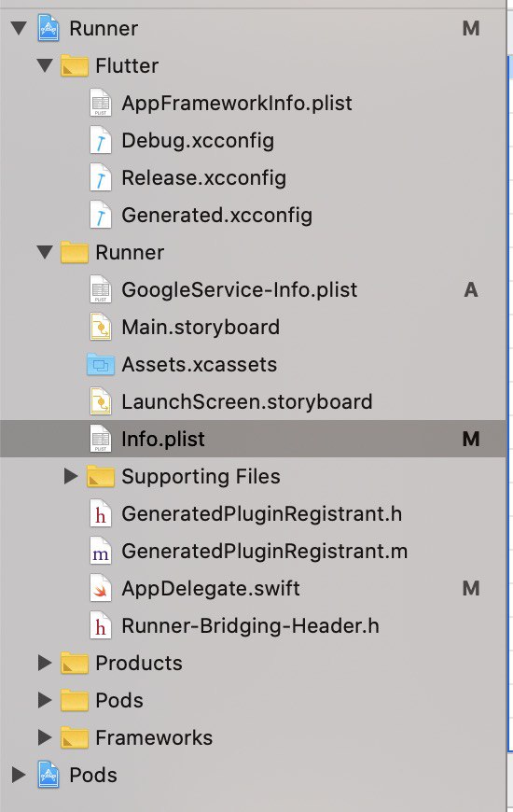Click the Main.storyboard file icon
The width and height of the screenshot is (513, 812).
[x=101, y=327]
